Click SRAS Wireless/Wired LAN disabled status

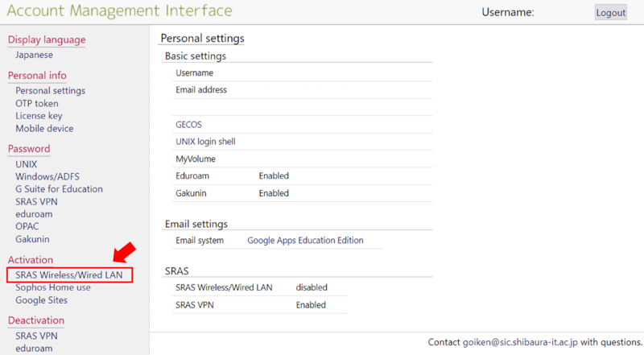(312, 287)
